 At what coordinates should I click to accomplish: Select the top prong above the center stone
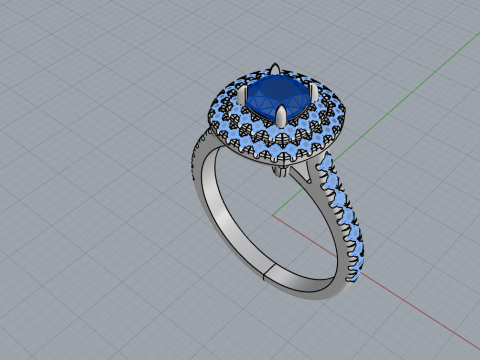coord(274,69)
